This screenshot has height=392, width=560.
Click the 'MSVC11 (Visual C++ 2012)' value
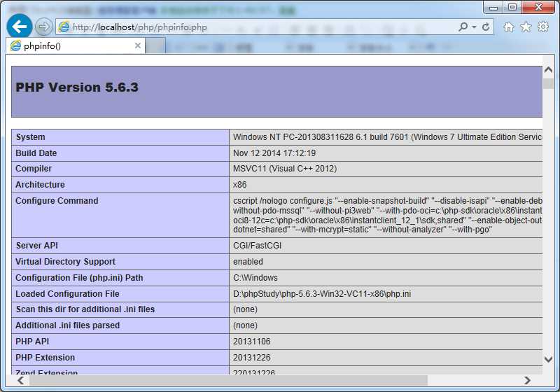(285, 169)
